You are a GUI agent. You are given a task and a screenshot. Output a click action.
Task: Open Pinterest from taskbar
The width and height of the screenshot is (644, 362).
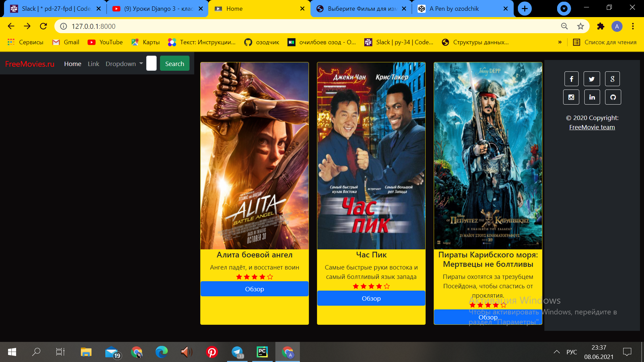(212, 352)
